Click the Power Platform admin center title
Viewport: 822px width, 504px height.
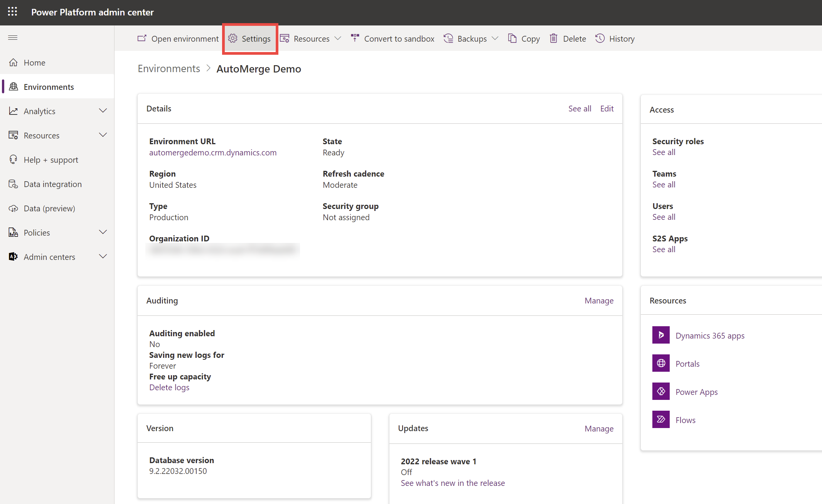(x=93, y=12)
